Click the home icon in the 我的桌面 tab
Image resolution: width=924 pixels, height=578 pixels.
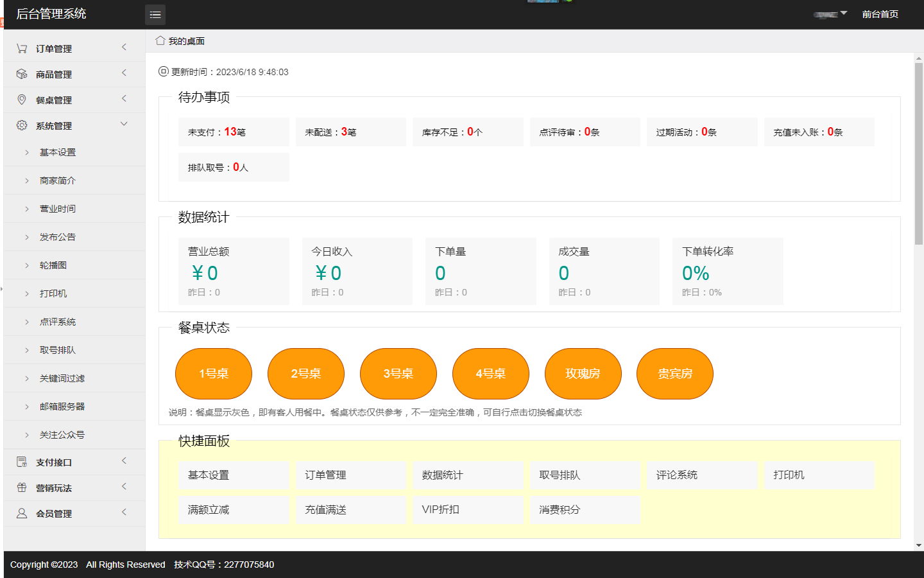point(160,40)
